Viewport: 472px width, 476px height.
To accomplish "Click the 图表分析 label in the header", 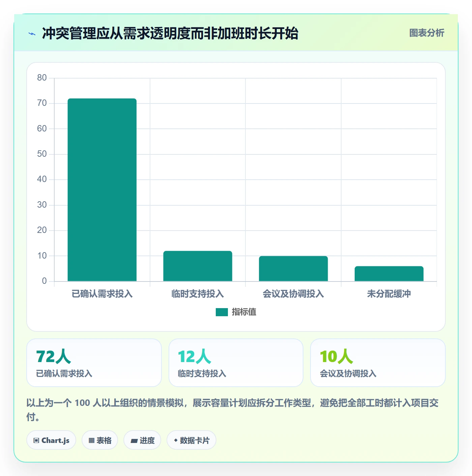I will click(426, 33).
